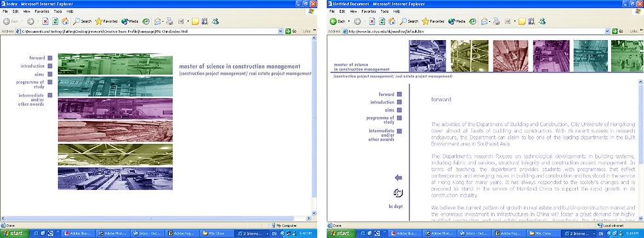The height and width of the screenshot is (238, 644).
Task: Click the horizontal scrollbar in the Index window
Action: click(x=156, y=218)
